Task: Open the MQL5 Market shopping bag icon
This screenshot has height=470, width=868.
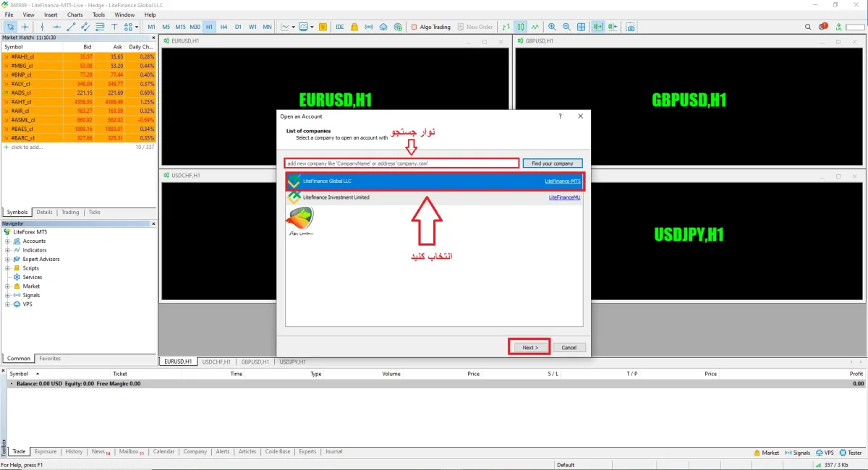Action: click(x=354, y=27)
